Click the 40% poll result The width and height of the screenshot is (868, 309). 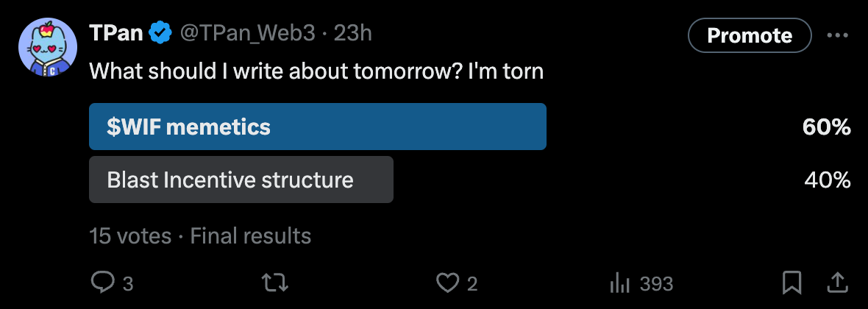point(828,180)
